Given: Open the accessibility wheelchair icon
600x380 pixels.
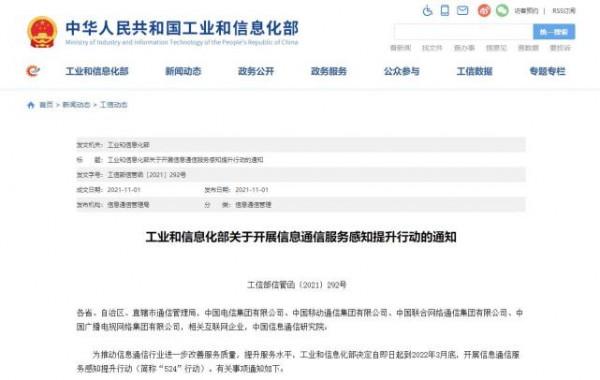Looking at the screenshot, I should pyautogui.click(x=427, y=10).
